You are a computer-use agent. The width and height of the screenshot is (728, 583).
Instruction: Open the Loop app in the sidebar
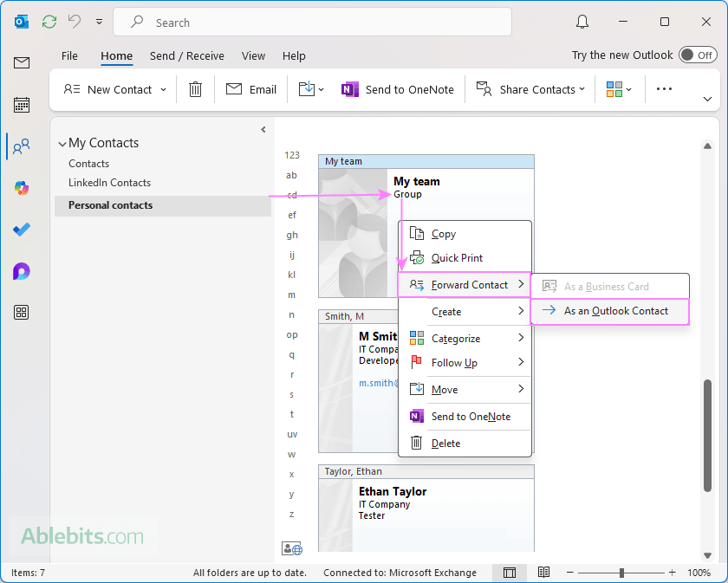[22, 271]
